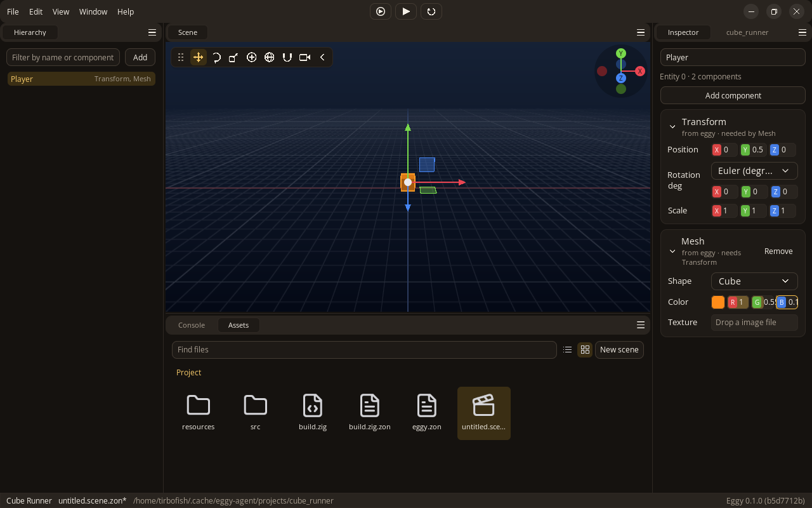Open the File menu

(13, 11)
